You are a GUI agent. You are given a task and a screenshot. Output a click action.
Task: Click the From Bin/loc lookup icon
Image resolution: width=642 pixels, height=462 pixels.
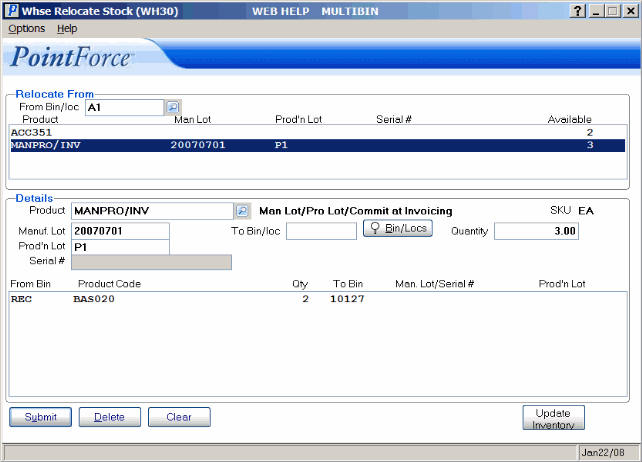173,107
